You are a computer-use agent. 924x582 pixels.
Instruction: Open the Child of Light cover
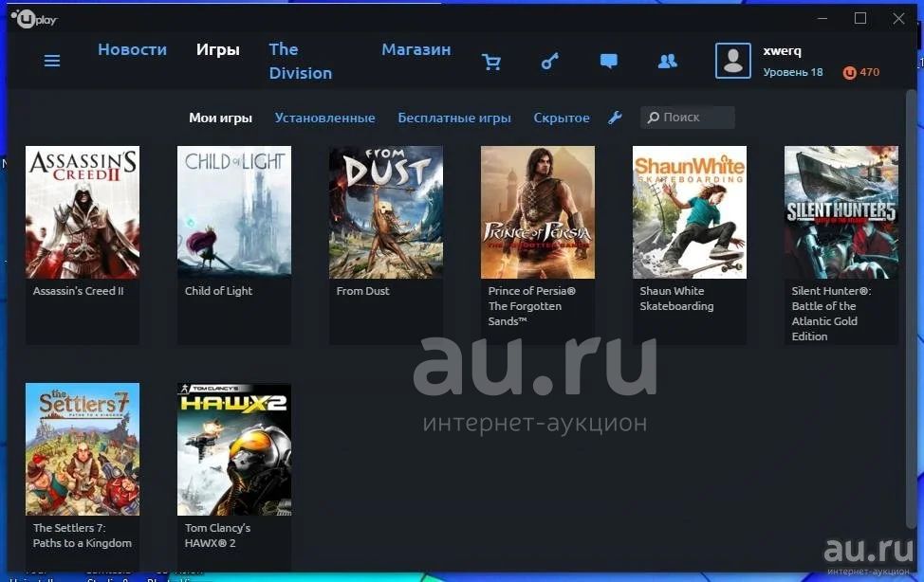point(234,212)
